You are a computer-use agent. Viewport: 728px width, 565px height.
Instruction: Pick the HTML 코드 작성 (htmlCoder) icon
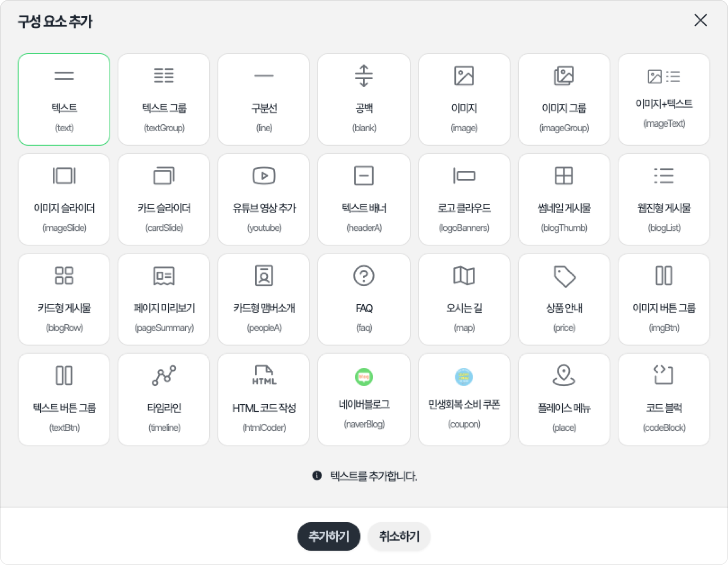264,376
